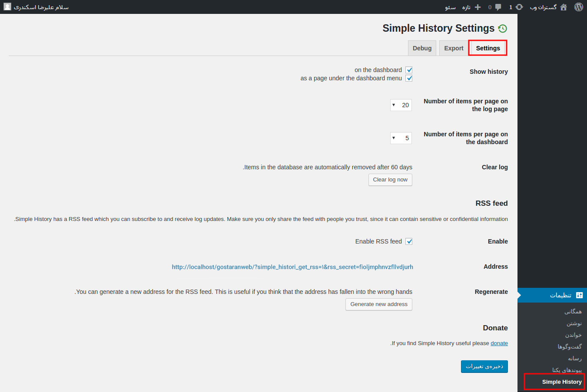Screen dimensions: 587x392
Task: Click the Simple History clock icon
Action: pos(503,29)
